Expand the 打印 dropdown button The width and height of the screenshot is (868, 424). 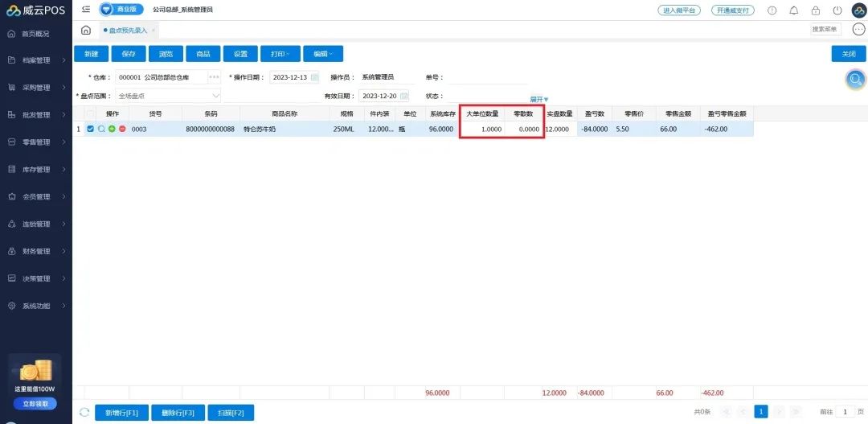pyautogui.click(x=280, y=54)
